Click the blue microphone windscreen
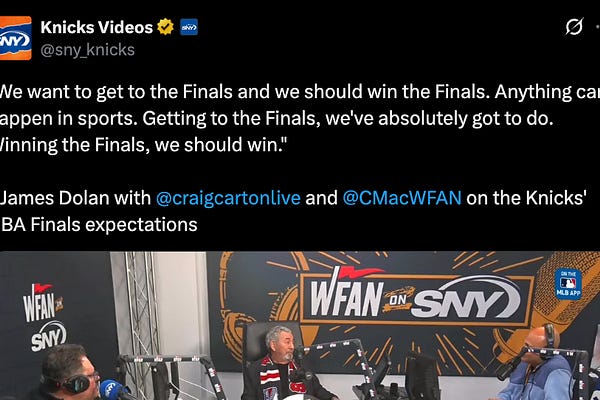This screenshot has width=600, height=400. pos(112,390)
